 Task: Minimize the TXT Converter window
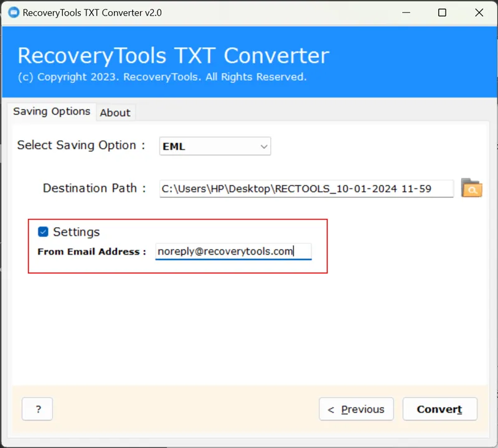(x=405, y=12)
